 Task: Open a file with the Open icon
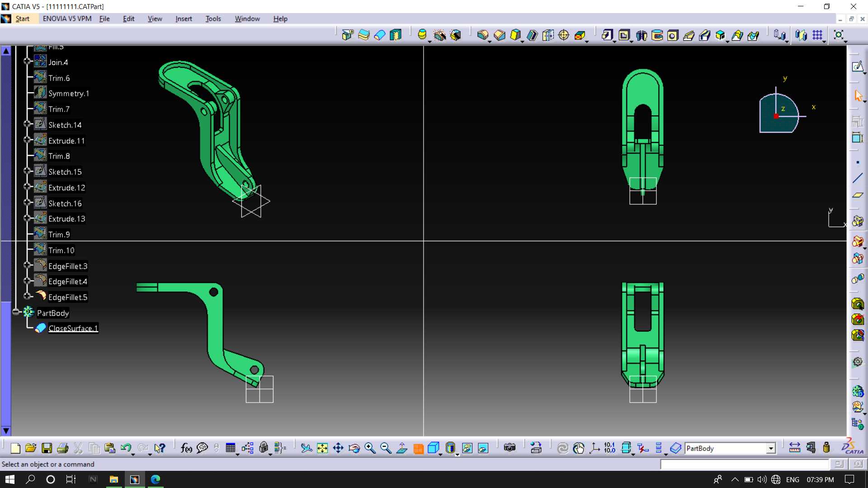[x=31, y=448]
